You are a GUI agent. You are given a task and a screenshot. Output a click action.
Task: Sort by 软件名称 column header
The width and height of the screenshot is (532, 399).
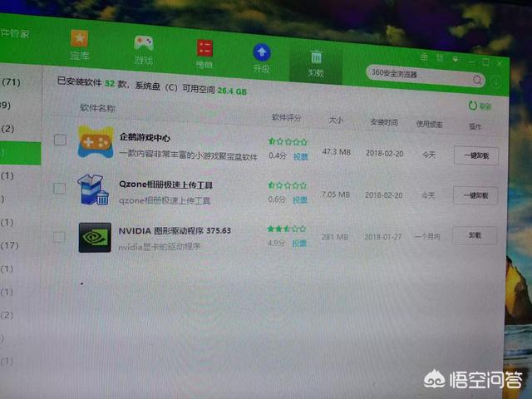coord(97,108)
